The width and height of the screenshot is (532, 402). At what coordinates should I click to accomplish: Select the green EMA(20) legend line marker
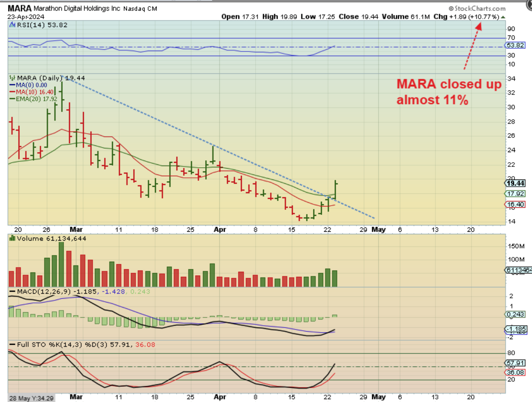coord(12,99)
